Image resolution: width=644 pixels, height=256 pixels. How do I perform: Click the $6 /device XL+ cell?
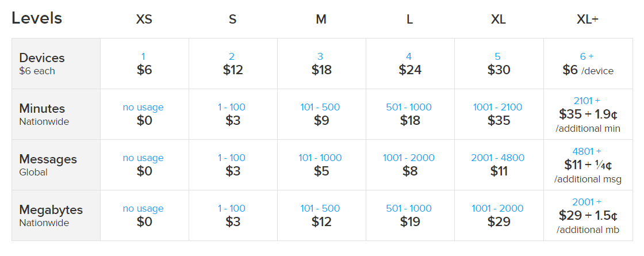588,64
